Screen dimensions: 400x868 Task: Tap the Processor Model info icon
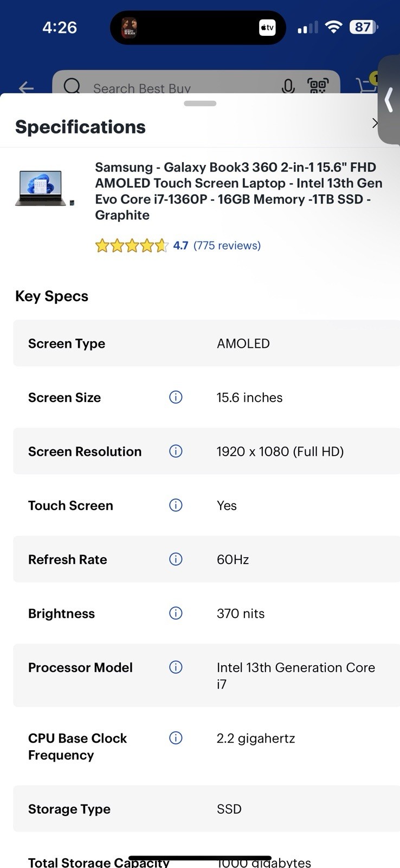coord(176,667)
